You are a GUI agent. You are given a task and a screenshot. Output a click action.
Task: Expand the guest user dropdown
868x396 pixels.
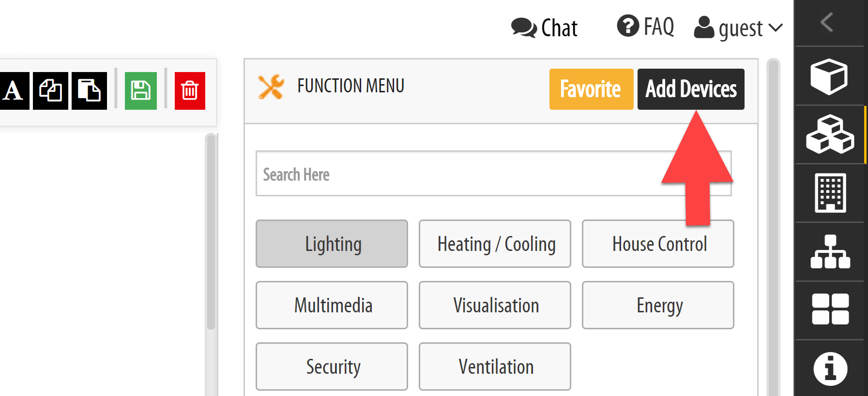pos(738,28)
